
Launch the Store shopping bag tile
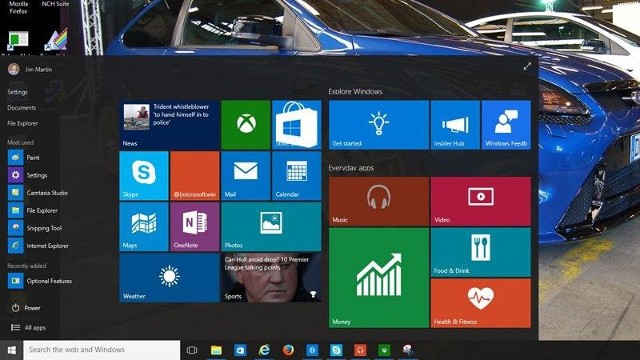click(x=296, y=124)
